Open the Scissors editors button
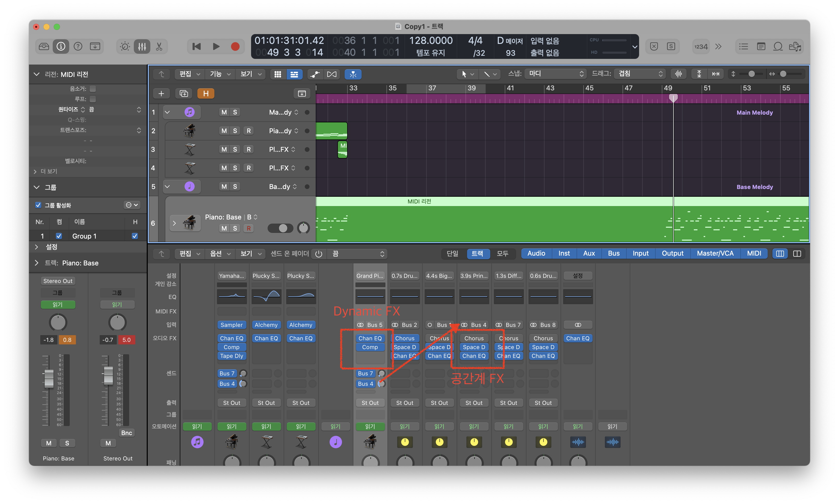Viewport: 839px width, 504px height. pos(159,46)
